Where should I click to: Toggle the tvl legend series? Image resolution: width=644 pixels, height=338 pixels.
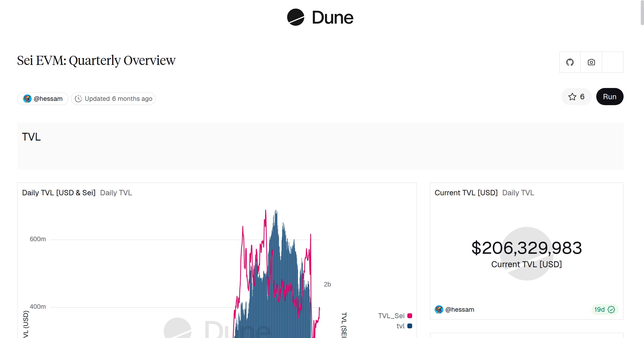[x=400, y=326]
